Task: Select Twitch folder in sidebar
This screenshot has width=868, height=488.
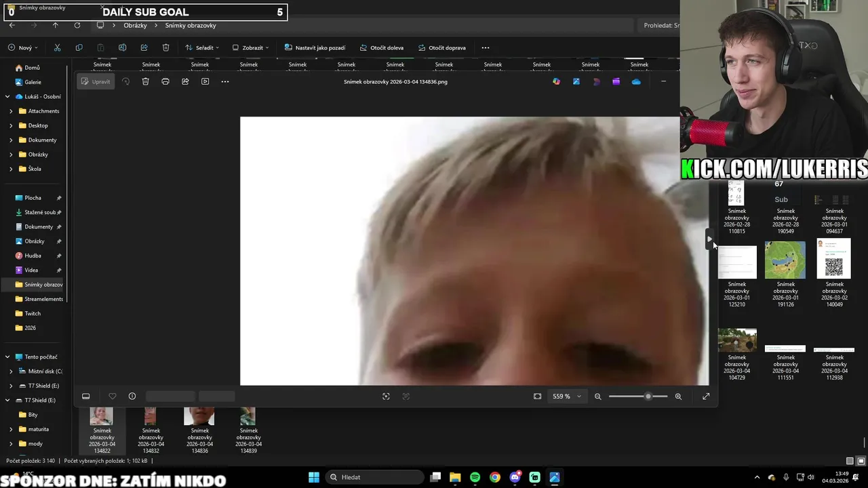Action: (32, 313)
